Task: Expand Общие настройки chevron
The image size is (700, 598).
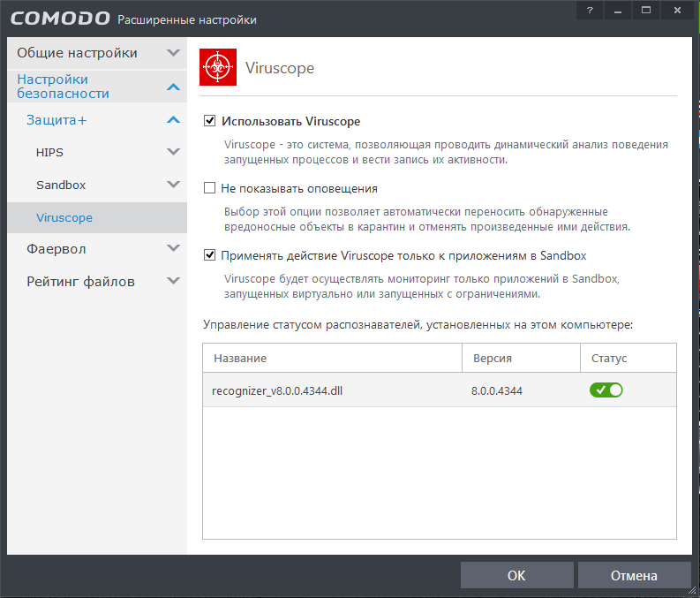Action: (173, 53)
